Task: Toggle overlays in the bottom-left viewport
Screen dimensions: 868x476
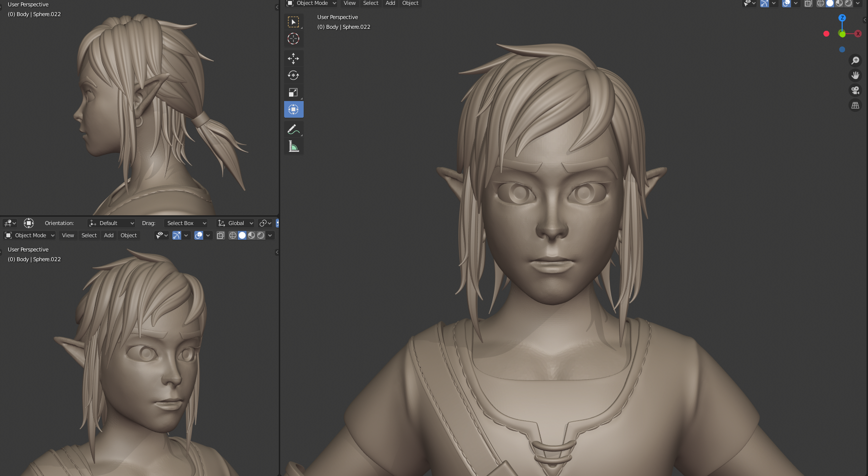Action: tap(199, 235)
